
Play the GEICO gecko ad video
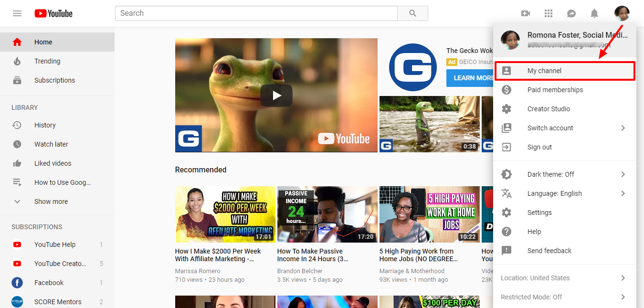tap(276, 96)
